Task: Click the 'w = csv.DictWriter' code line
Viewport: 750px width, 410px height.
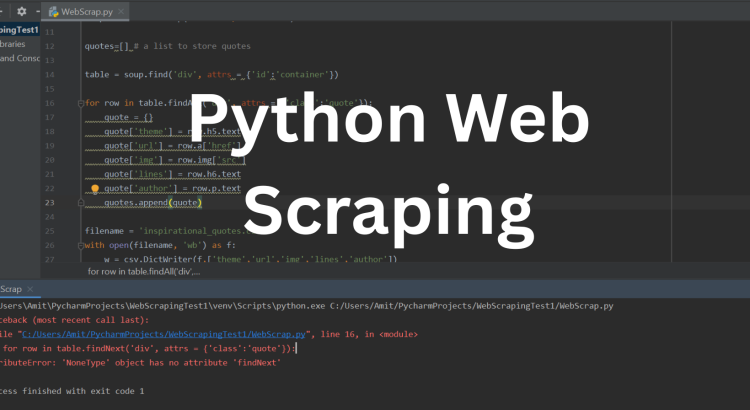Action: (251, 259)
